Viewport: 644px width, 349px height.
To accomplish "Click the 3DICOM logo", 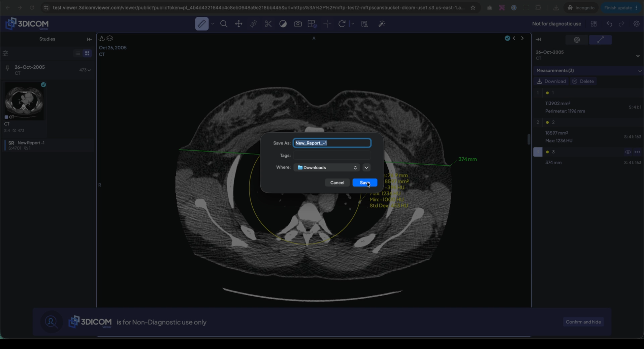I will coord(27,24).
